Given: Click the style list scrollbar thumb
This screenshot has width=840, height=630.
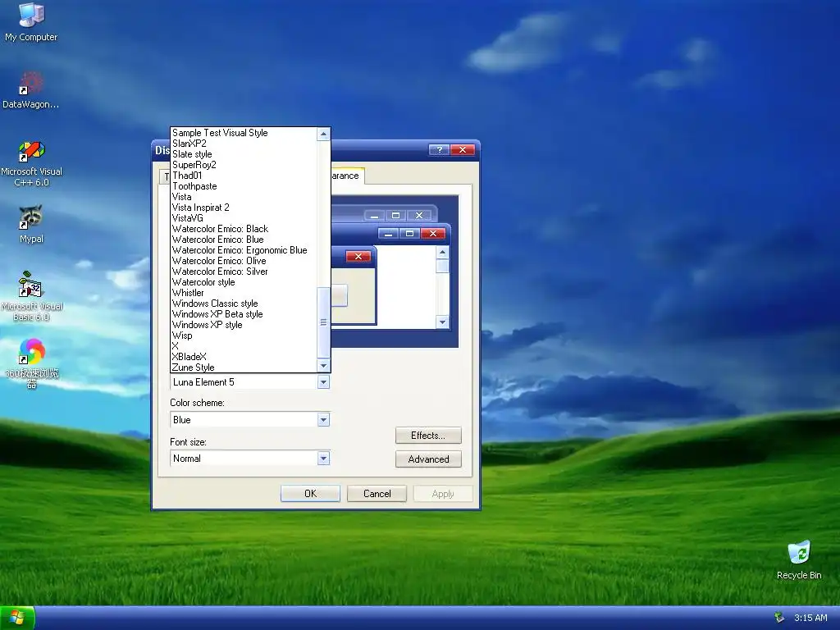Looking at the screenshot, I should click(x=323, y=322).
